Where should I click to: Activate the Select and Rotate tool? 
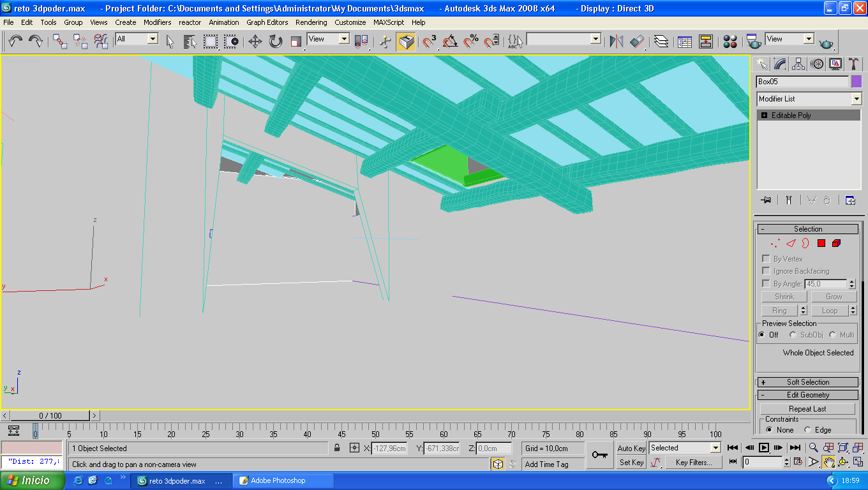275,41
